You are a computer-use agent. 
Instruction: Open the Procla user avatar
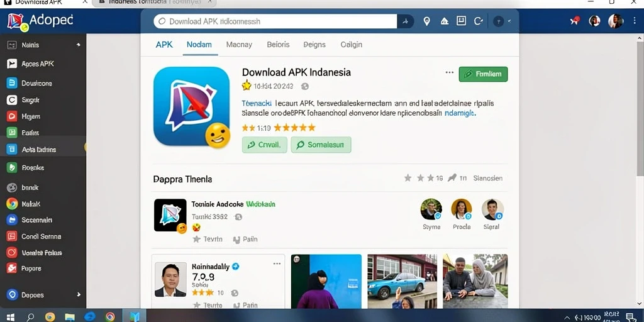click(x=462, y=209)
